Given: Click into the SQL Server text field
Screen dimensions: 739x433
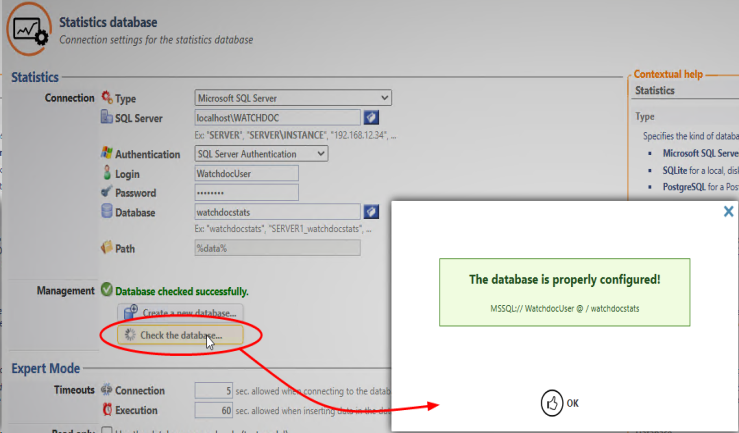Looking at the screenshot, I should pyautogui.click(x=276, y=118).
